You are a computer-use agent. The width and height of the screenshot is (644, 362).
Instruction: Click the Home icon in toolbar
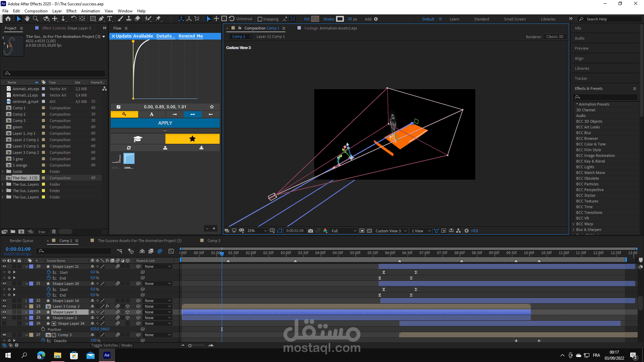tap(8, 19)
